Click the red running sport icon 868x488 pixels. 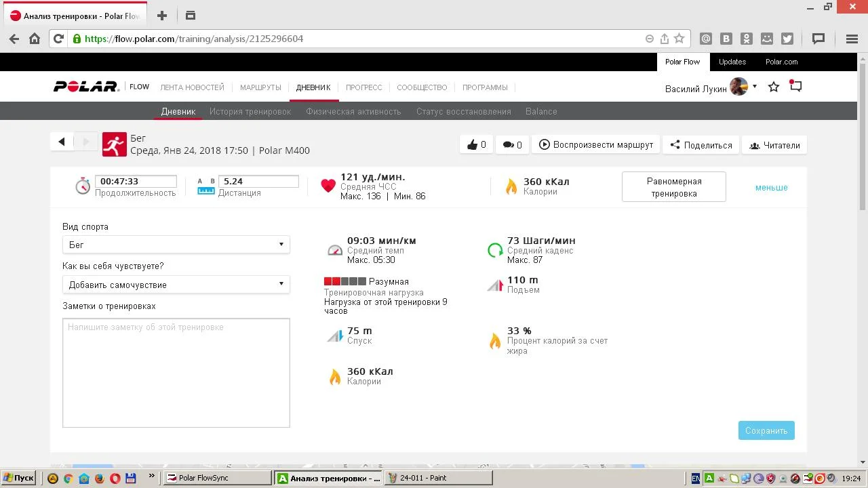115,144
